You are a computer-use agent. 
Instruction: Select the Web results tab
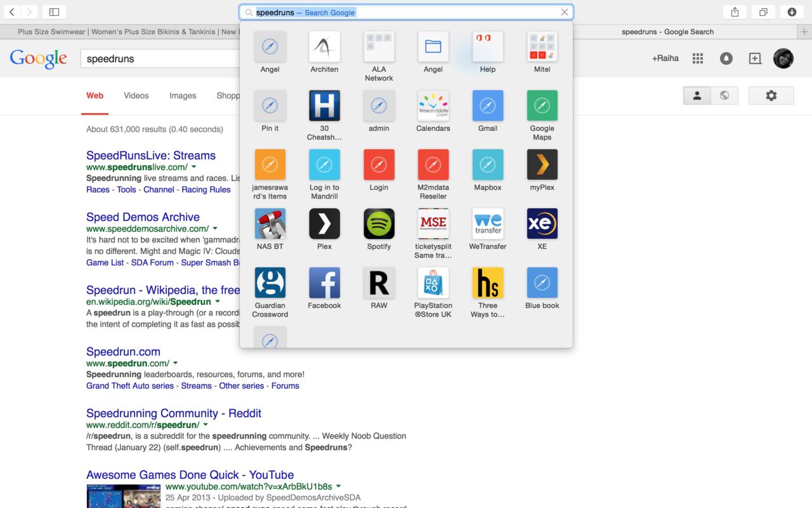click(x=95, y=96)
